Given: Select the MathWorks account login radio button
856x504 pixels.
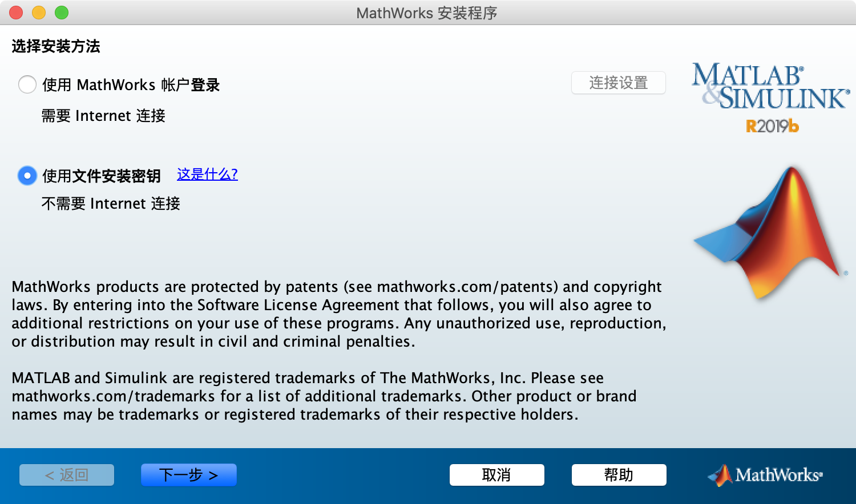Looking at the screenshot, I should tap(27, 85).
